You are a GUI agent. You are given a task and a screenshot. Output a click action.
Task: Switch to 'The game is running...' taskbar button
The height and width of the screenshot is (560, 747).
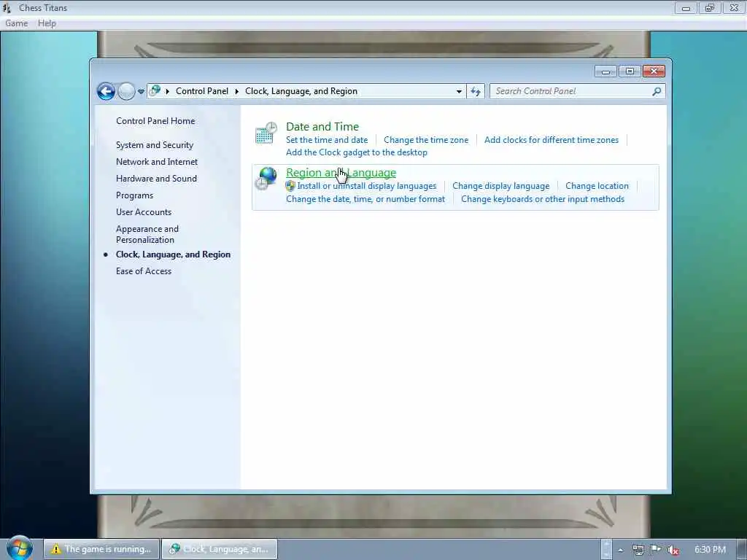101,549
